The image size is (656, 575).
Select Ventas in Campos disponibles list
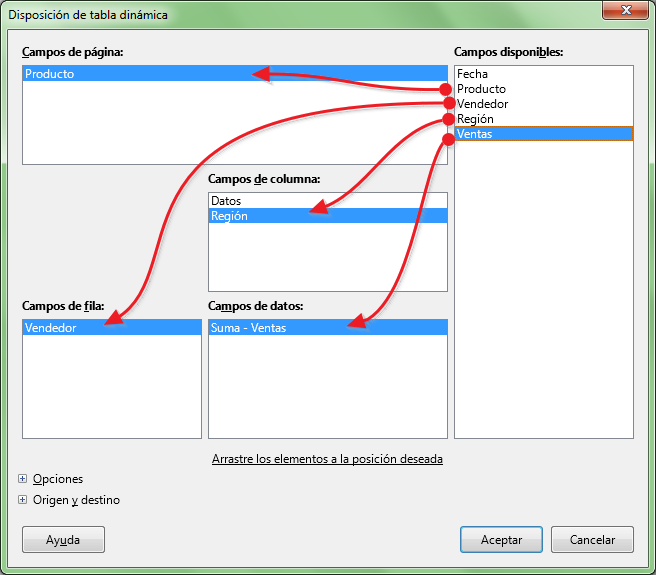(474, 134)
